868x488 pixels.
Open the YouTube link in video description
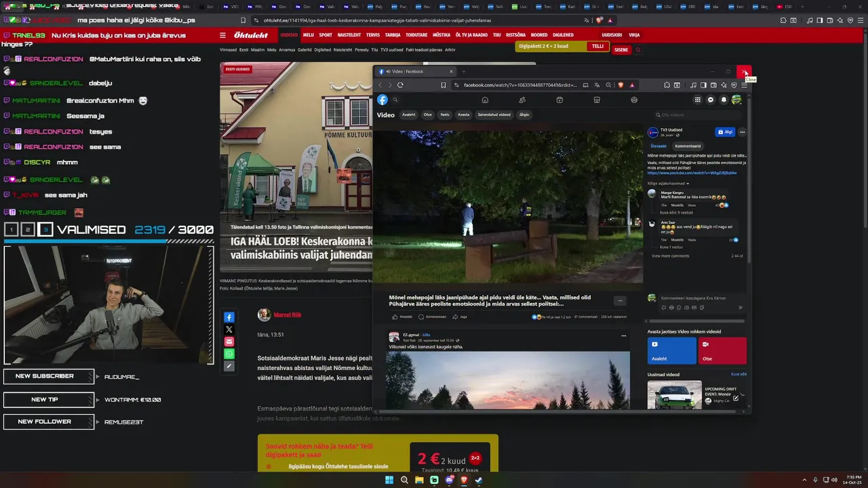click(x=692, y=173)
